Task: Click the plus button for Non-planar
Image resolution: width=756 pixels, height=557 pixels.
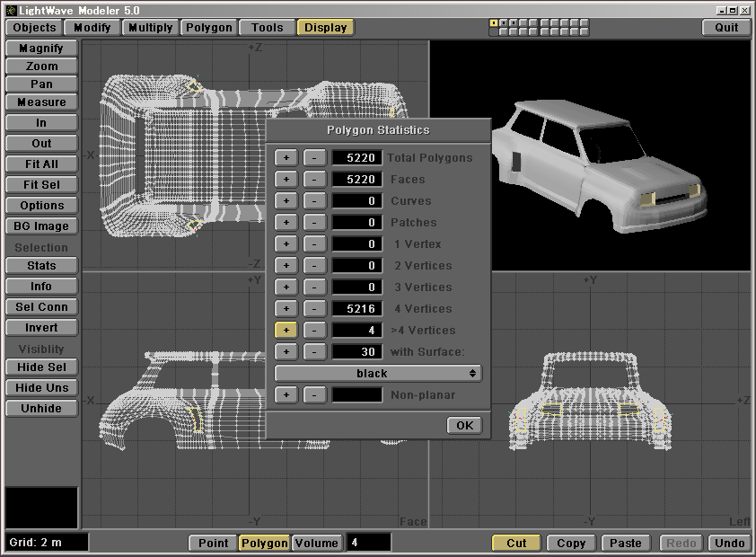Action: [x=286, y=394]
